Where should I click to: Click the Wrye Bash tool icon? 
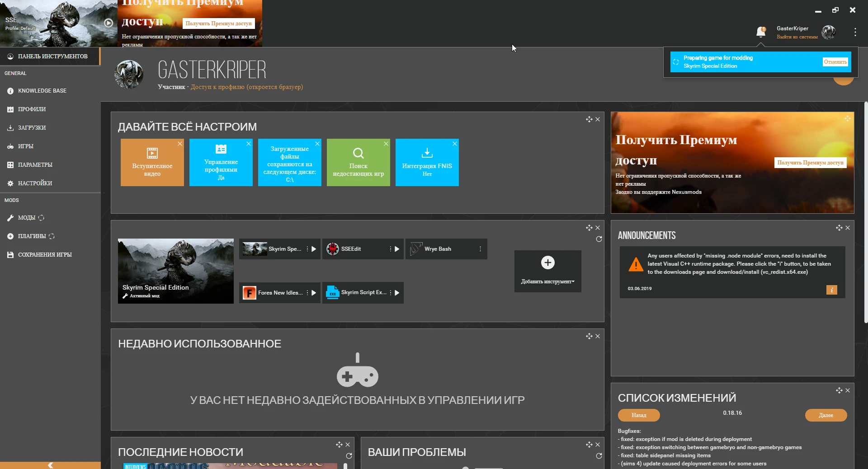(x=416, y=249)
